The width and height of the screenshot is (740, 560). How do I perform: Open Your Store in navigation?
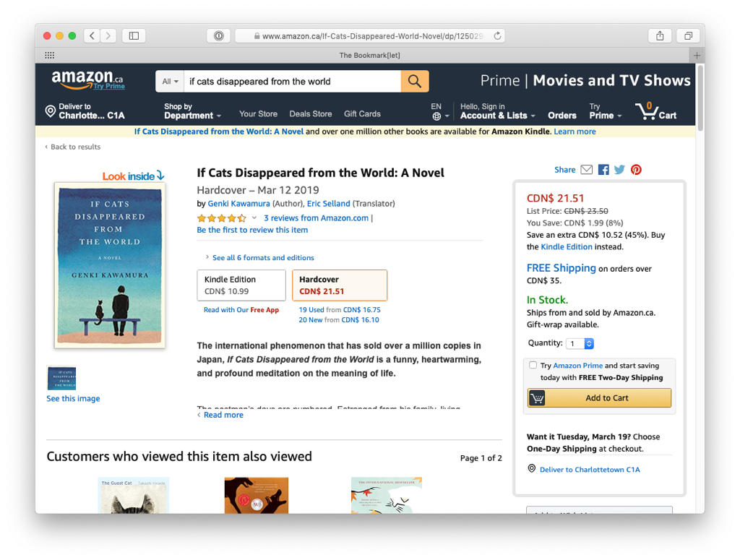[258, 113]
